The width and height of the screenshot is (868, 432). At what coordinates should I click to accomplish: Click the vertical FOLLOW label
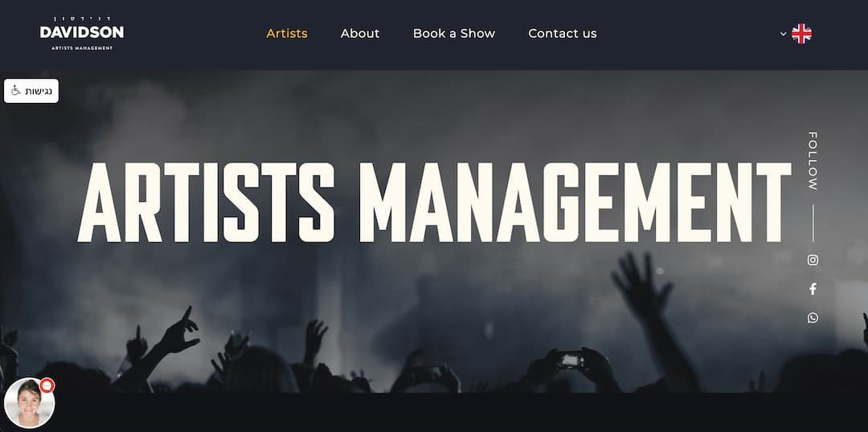click(813, 161)
